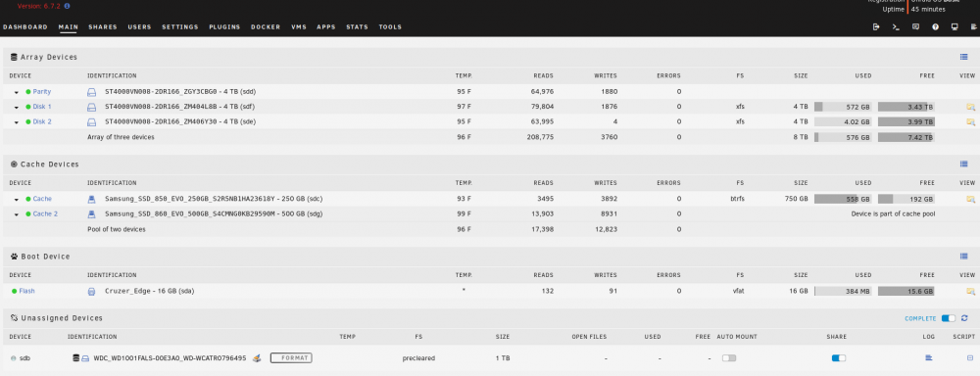980x376 pixels.
Task: Click the Cache SSD 850 EVO disk icon
Action: 91,199
